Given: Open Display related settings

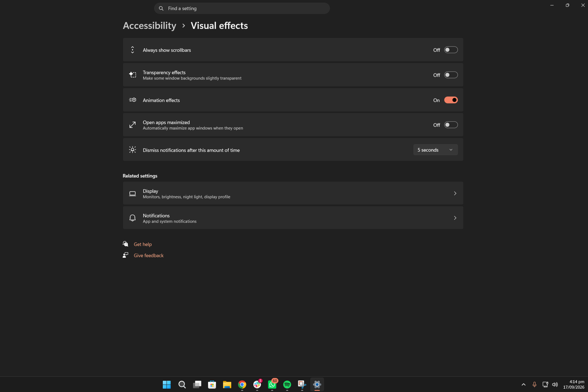Looking at the screenshot, I should coord(293,194).
